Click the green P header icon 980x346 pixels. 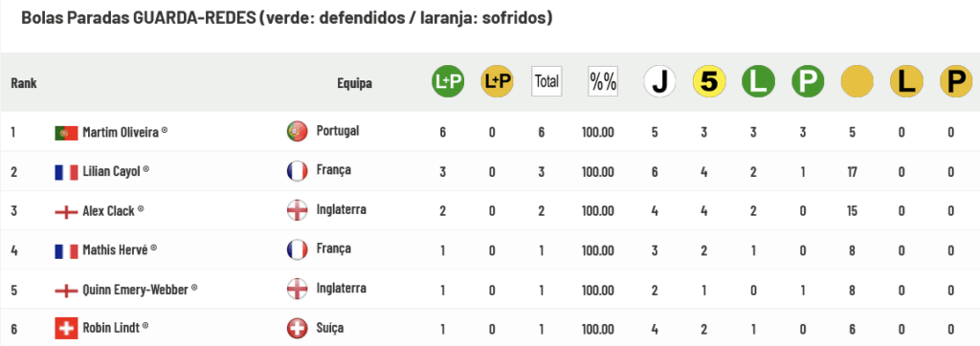[x=808, y=82]
